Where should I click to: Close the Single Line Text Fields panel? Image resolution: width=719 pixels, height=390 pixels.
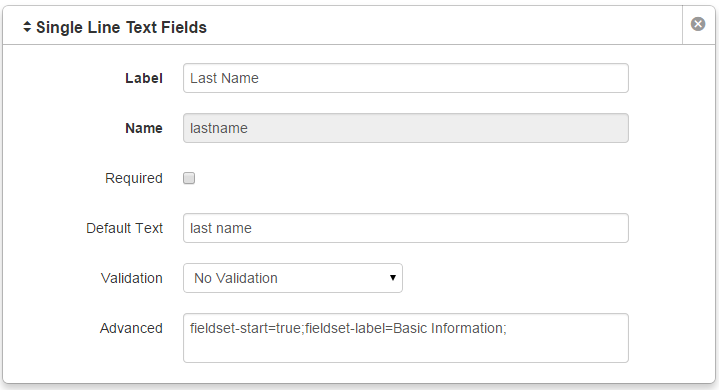click(x=698, y=24)
